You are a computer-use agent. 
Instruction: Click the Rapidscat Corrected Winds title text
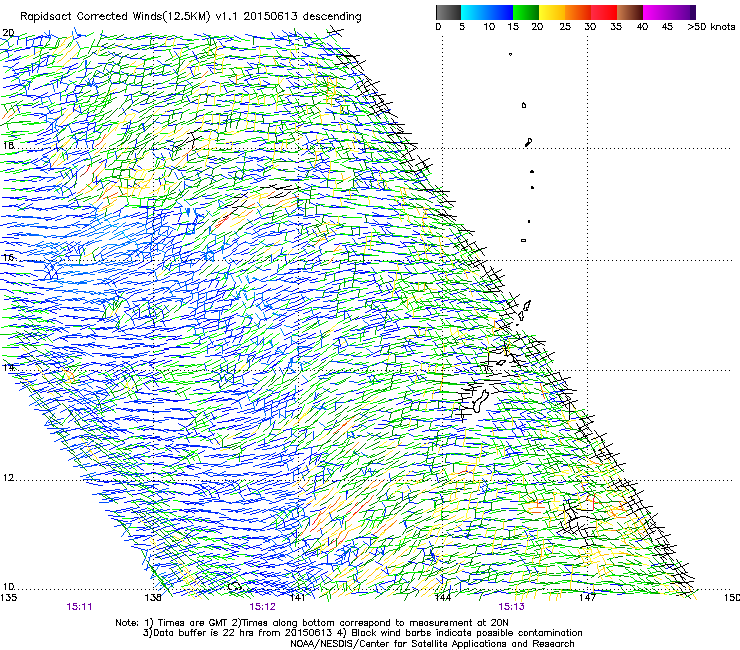point(191,17)
